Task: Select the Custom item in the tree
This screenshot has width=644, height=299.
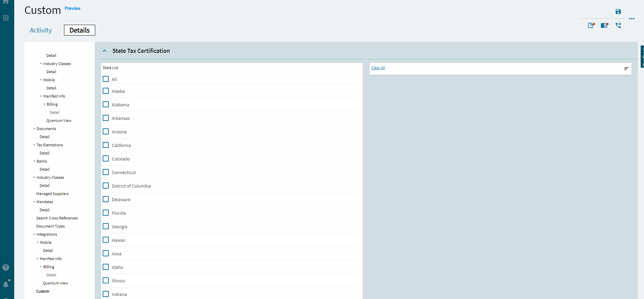Action: 43,291
